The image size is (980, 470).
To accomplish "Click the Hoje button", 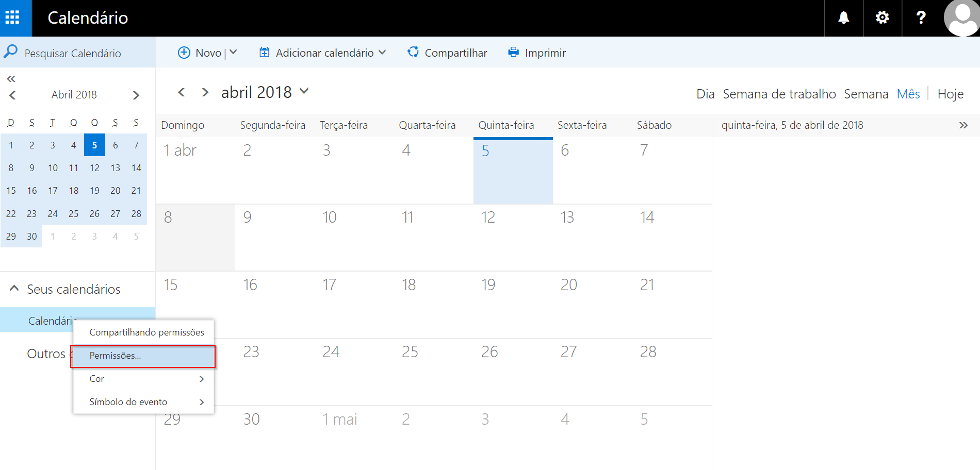I will (950, 94).
